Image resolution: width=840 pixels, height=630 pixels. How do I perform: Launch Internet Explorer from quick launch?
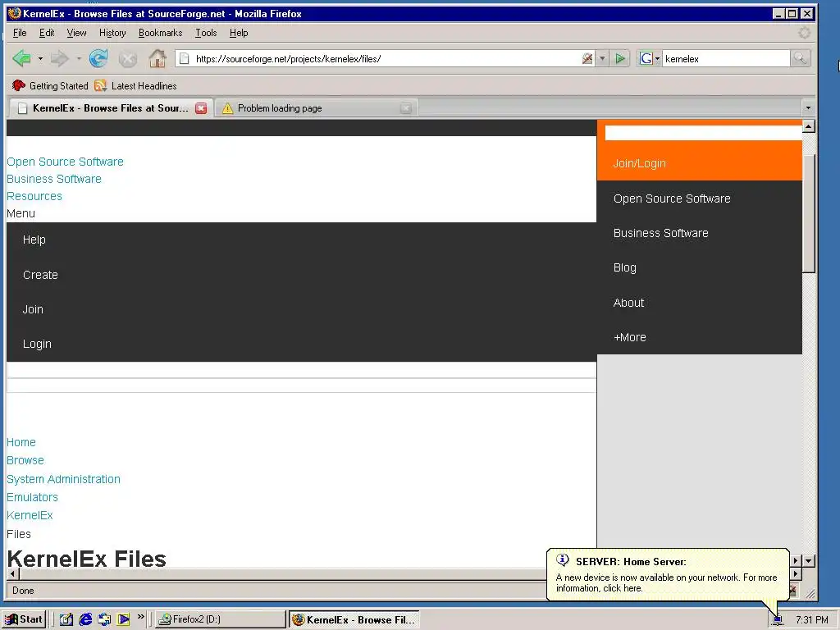(x=85, y=619)
